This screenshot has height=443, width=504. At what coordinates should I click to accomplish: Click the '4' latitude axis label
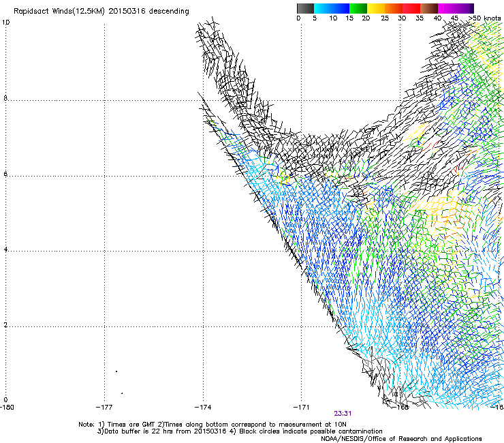pyautogui.click(x=5, y=249)
